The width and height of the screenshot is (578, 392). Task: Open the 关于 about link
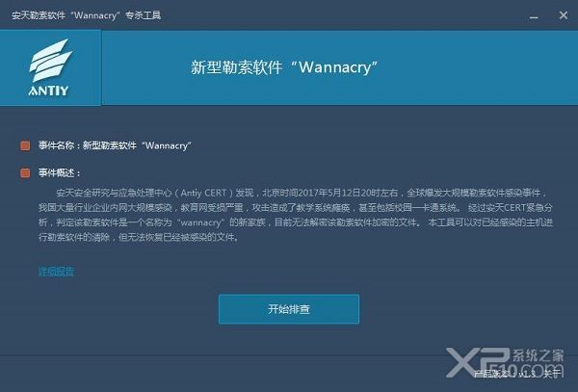(551, 375)
